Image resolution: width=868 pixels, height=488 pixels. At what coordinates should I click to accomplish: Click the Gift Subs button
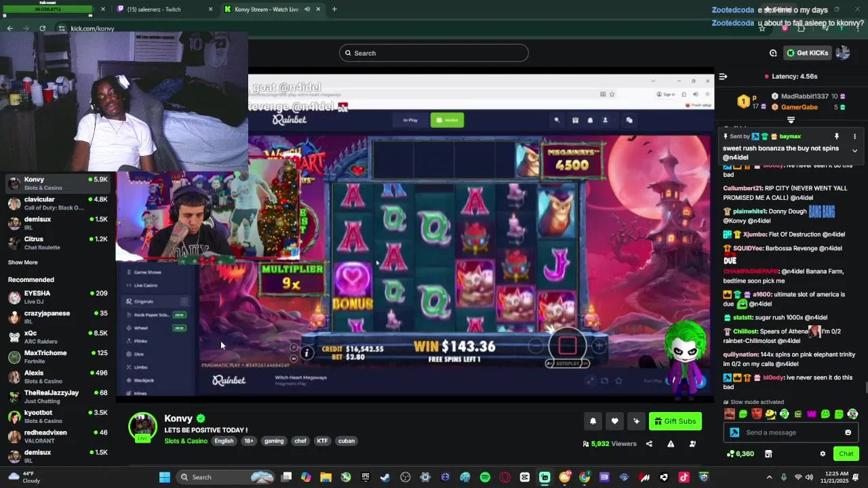[x=675, y=421]
